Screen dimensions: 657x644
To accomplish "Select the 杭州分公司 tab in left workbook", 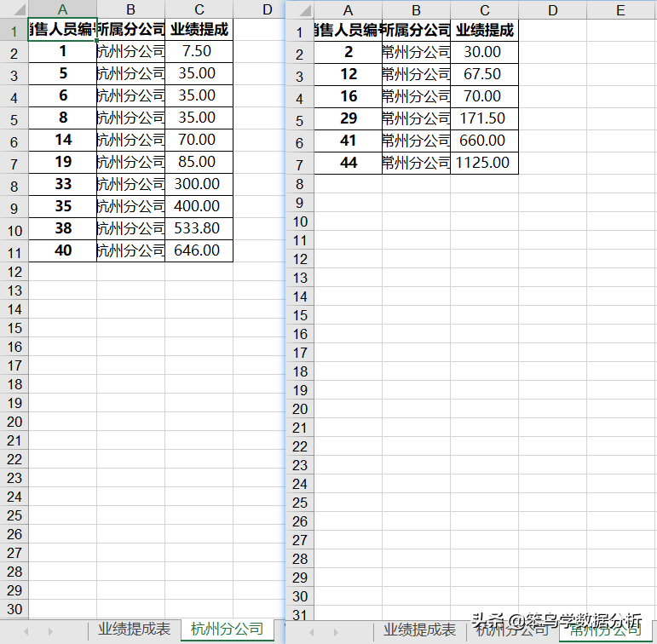I will pyautogui.click(x=228, y=630).
